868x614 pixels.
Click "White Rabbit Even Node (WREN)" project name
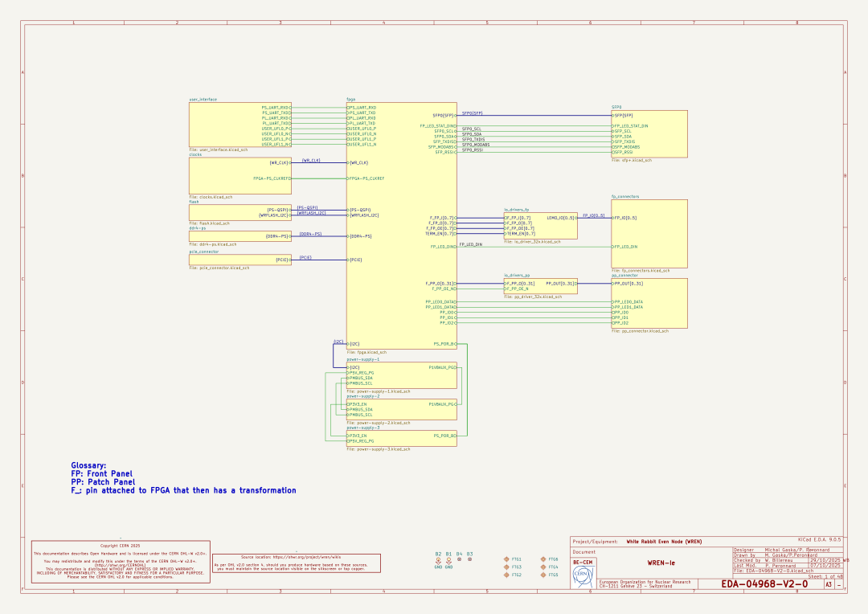(x=664, y=542)
